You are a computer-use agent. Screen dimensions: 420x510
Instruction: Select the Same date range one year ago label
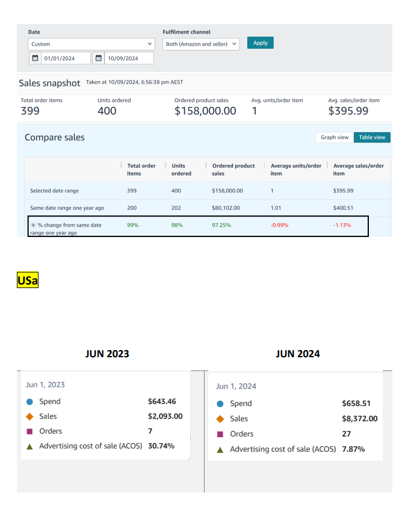(x=67, y=208)
